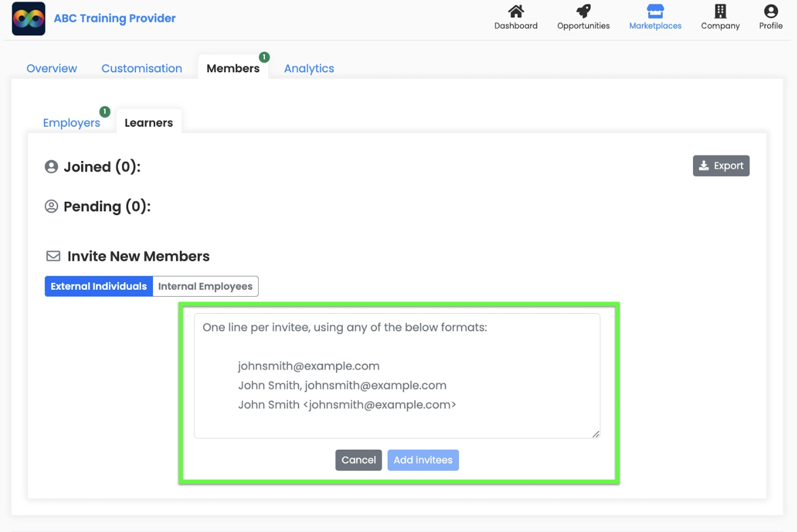Switch to the Overview tab
The height and width of the screenshot is (532, 797).
[51, 68]
